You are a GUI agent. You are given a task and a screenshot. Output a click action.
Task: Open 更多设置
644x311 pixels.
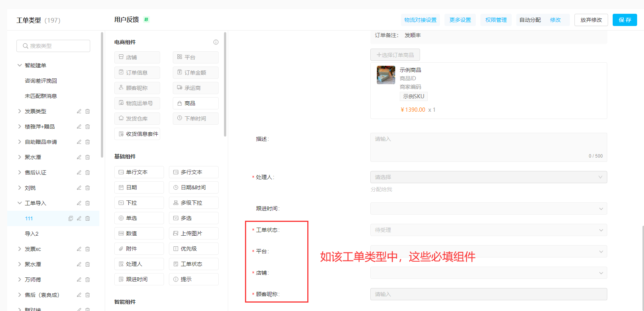460,20
